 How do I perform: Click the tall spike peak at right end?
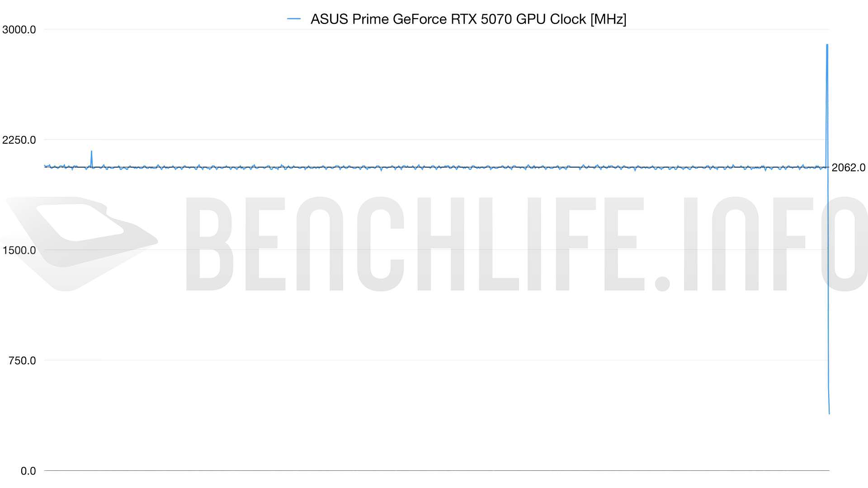coord(827,45)
